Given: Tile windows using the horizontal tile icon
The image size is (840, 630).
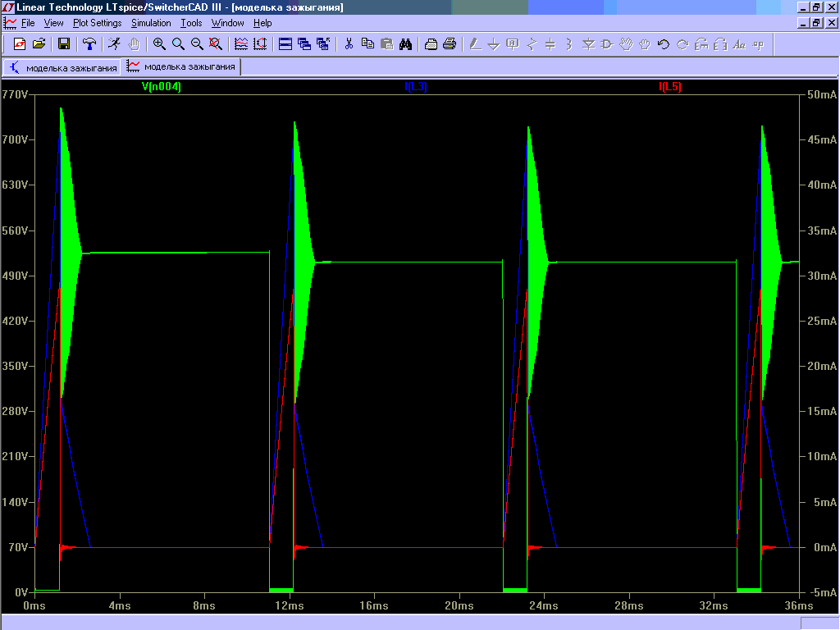Looking at the screenshot, I should coord(285,43).
